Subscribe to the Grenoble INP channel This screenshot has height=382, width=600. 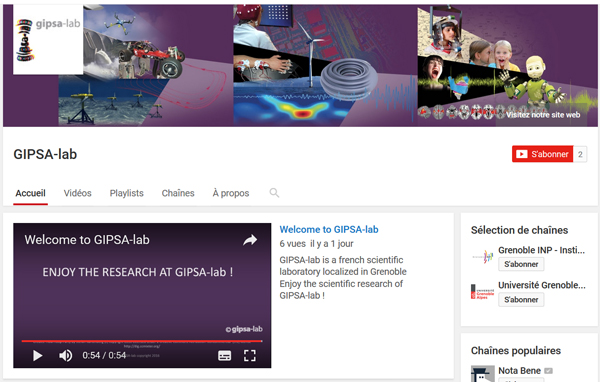(x=521, y=264)
